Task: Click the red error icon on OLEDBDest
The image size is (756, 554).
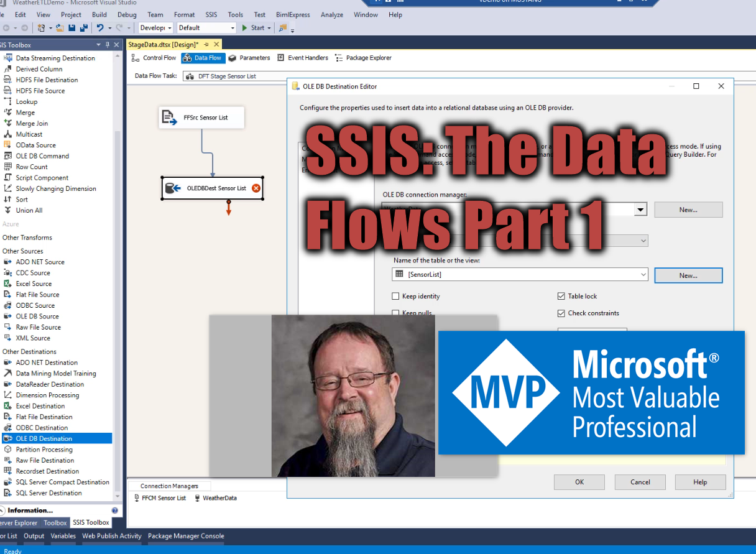Action: (x=256, y=188)
